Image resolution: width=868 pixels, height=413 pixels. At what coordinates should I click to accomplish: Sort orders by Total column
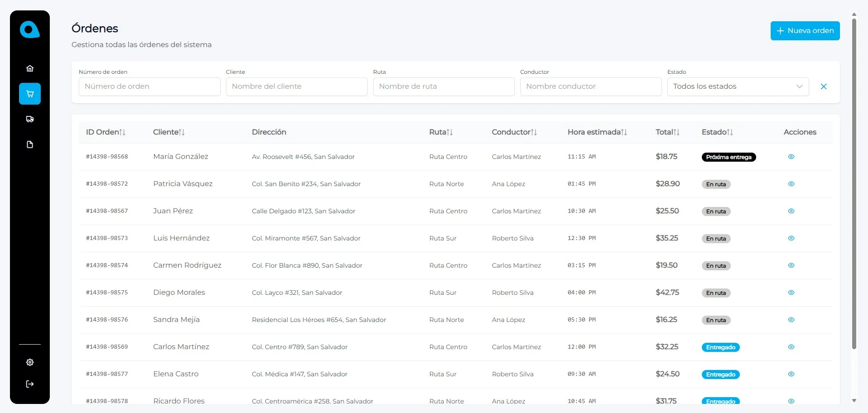[x=667, y=132]
